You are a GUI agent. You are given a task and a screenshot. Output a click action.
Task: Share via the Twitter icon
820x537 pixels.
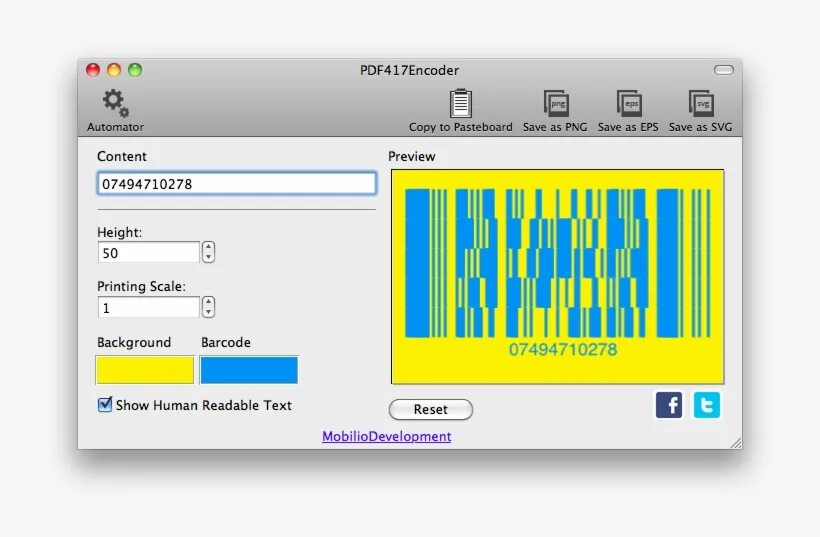[x=707, y=405]
